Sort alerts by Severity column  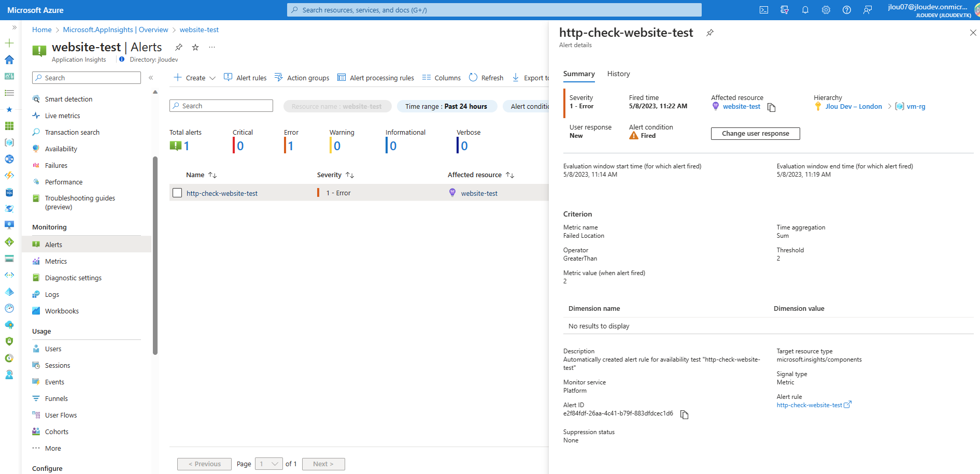click(335, 175)
